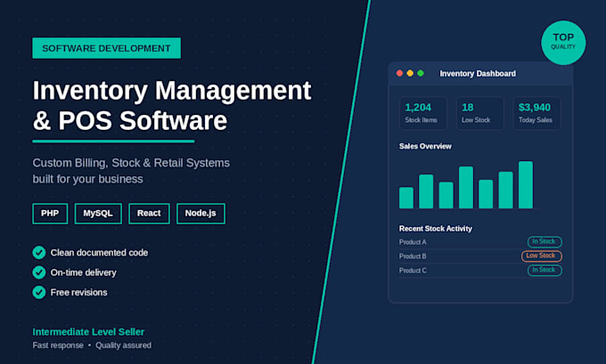Click the Free revisions text
Image resolution: width=606 pixels, height=364 pixels.
[x=78, y=292]
